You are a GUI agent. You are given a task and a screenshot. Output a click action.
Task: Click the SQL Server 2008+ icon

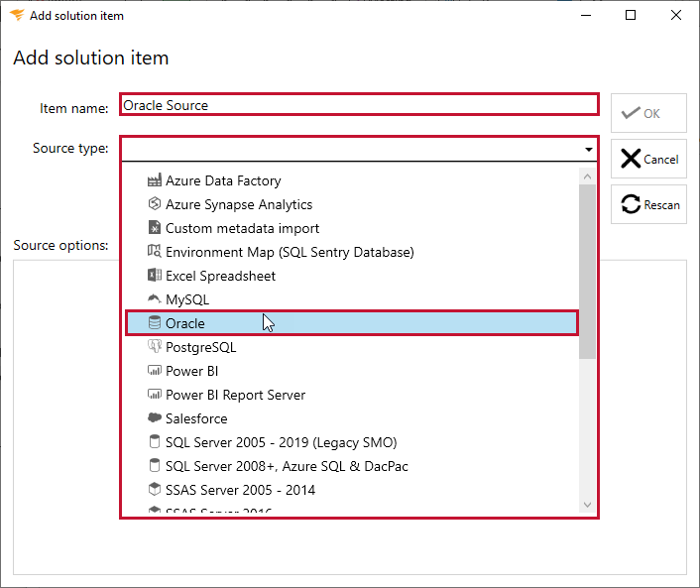(154, 465)
